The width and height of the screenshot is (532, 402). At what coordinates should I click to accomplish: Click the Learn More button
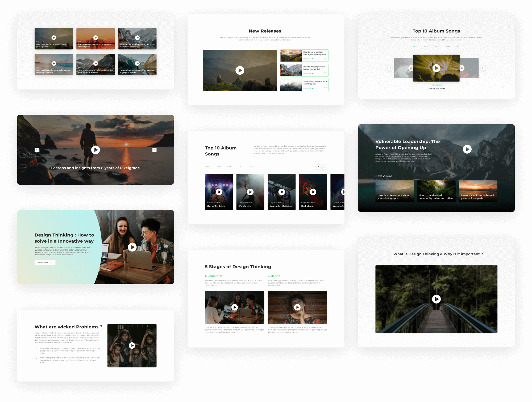(x=45, y=262)
